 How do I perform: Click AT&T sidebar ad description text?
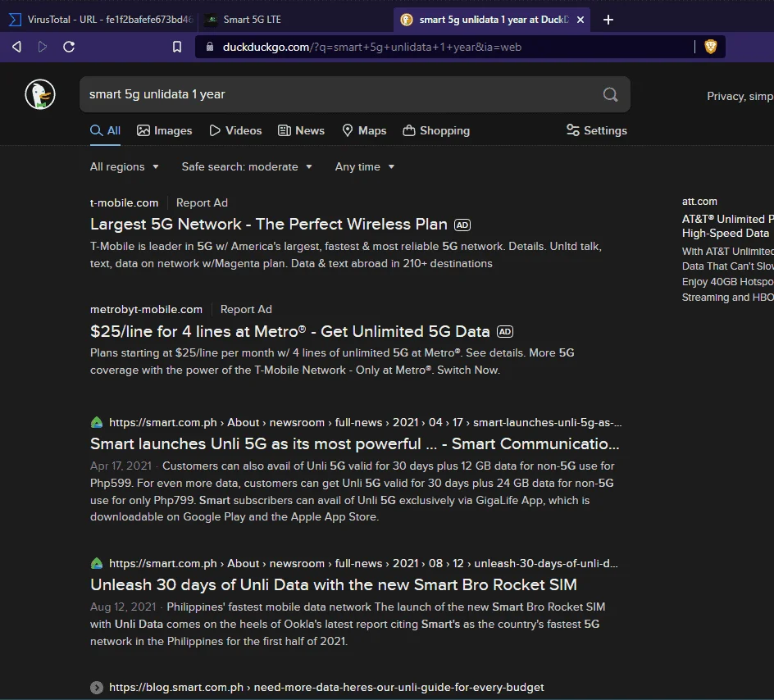pyautogui.click(x=727, y=275)
